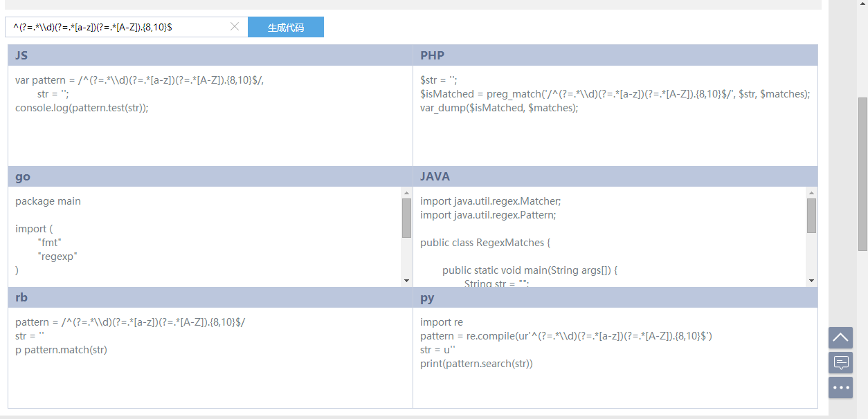The height and width of the screenshot is (419, 868).
Task: Click the go code panel scrollbar thumb
Action: pos(406,218)
